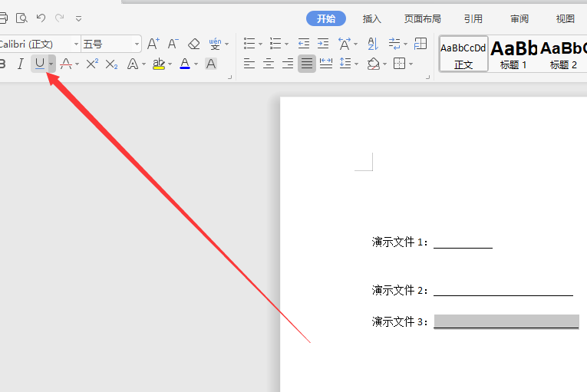Apply the 标题 2 style
Image resolution: width=587 pixels, height=392 pixels.
[563, 54]
